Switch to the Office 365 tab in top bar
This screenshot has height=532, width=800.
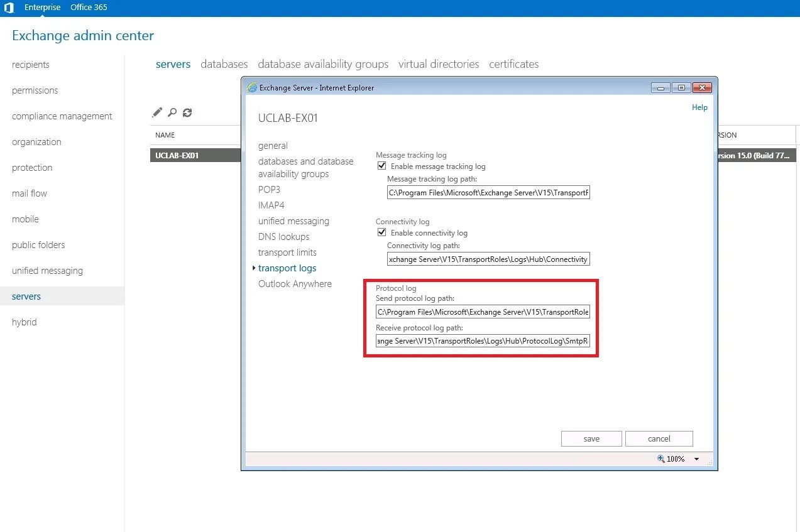(89, 8)
